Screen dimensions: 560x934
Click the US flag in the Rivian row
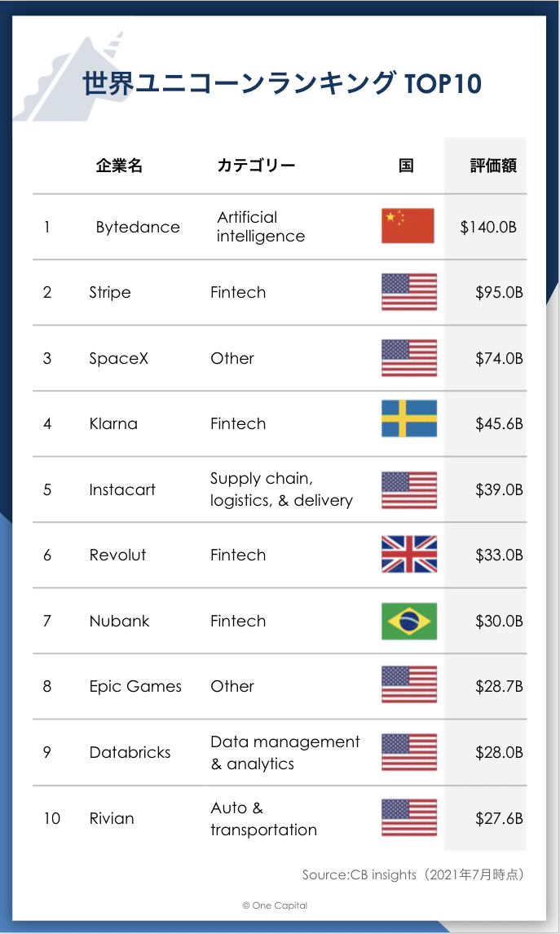click(x=409, y=818)
